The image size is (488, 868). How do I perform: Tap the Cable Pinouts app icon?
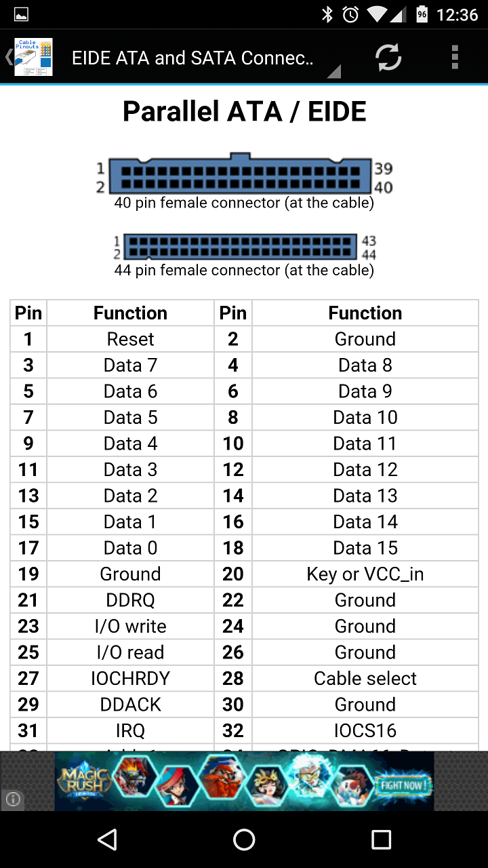[34, 57]
